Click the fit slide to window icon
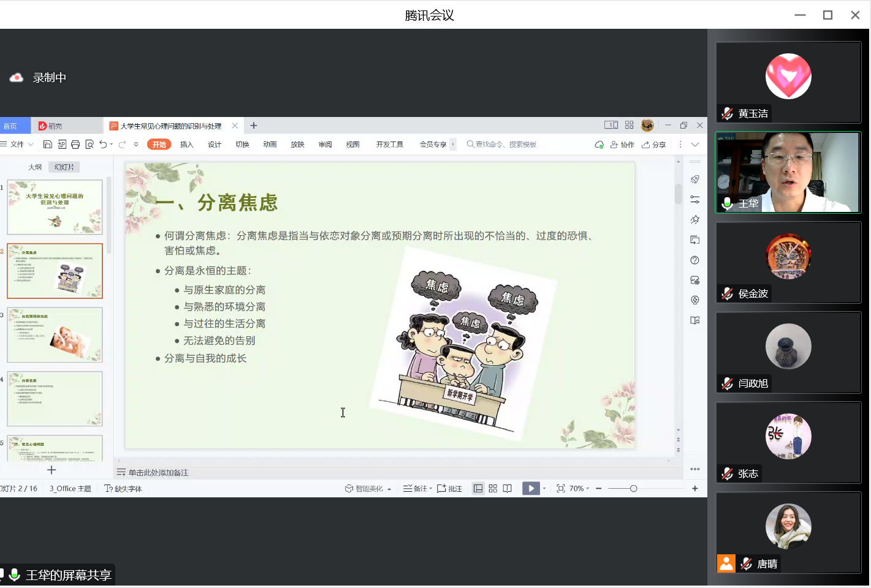Viewport: 871px width, 588px height. pyautogui.click(x=561, y=488)
